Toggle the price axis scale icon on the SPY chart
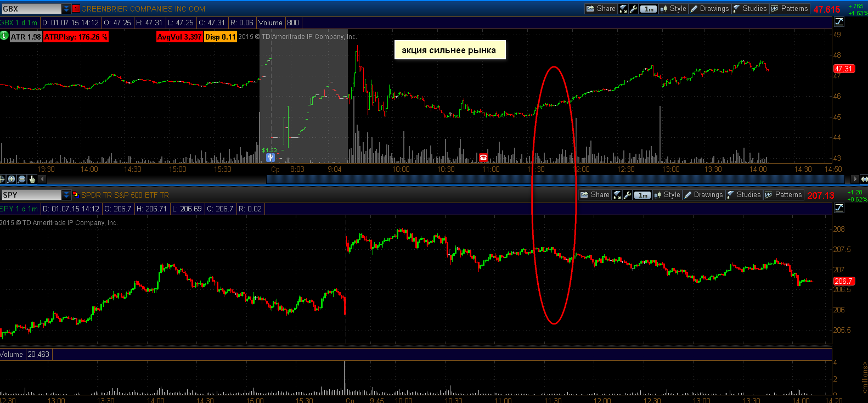Viewport: 868px width, 403px height. (x=839, y=208)
